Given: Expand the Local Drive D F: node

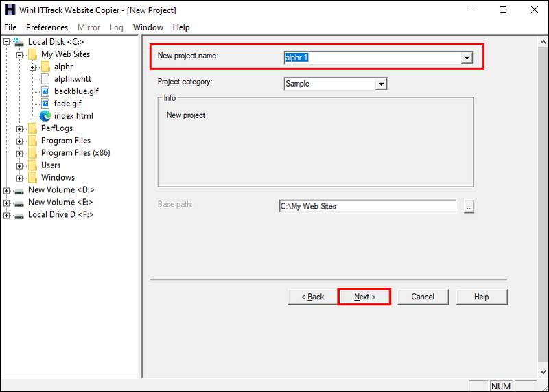Looking at the screenshot, I should (x=7, y=215).
